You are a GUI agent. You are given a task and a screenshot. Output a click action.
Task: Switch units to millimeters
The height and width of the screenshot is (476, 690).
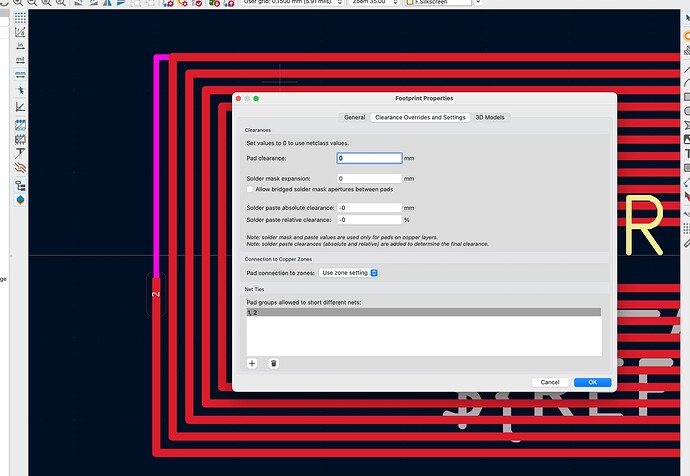[x=20, y=74]
